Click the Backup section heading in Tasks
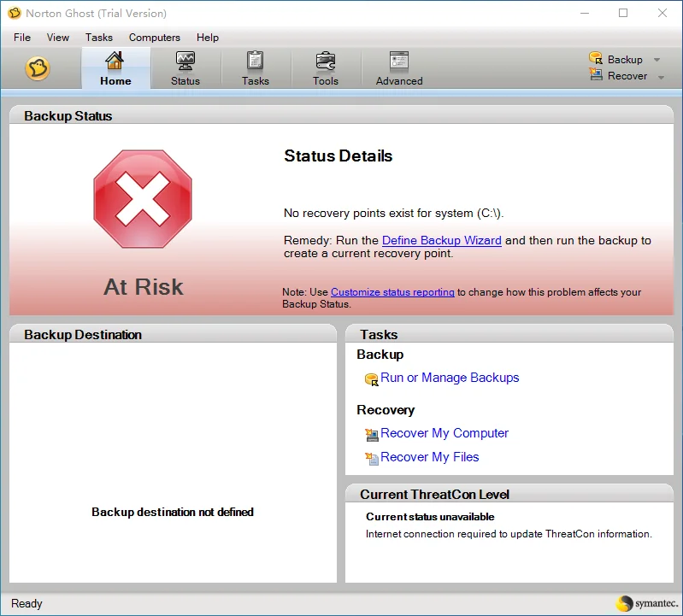This screenshot has width=683, height=616. tap(380, 355)
